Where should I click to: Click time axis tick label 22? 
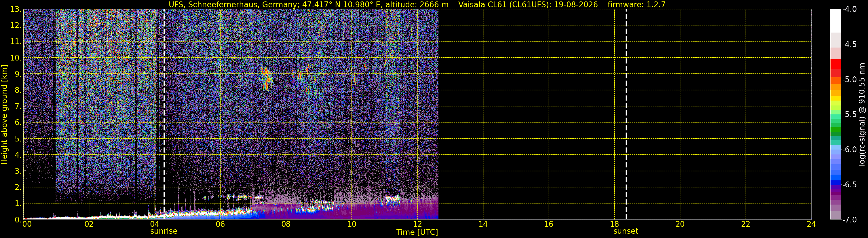(x=746, y=224)
